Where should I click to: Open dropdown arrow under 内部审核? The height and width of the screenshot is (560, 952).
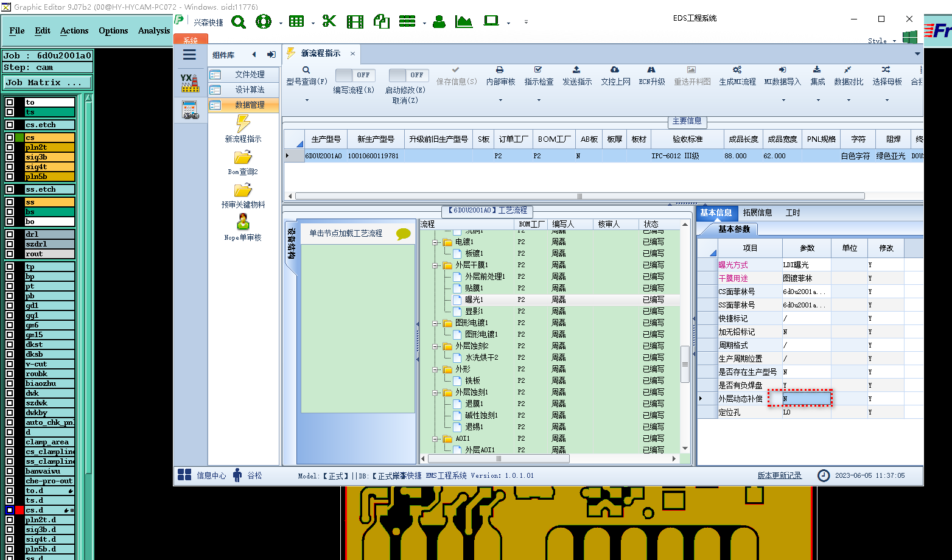(x=500, y=100)
